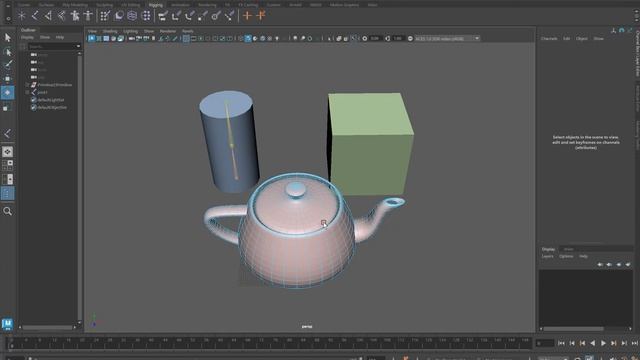Image resolution: width=640 pixels, height=360 pixels.
Task: Toggle the viewport grid icon
Action: (186, 38)
